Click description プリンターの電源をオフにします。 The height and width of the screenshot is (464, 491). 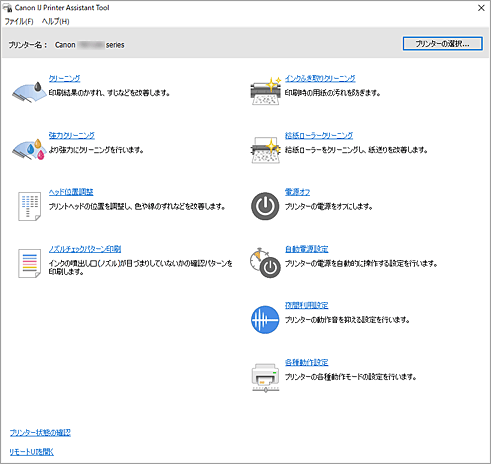click(328, 207)
